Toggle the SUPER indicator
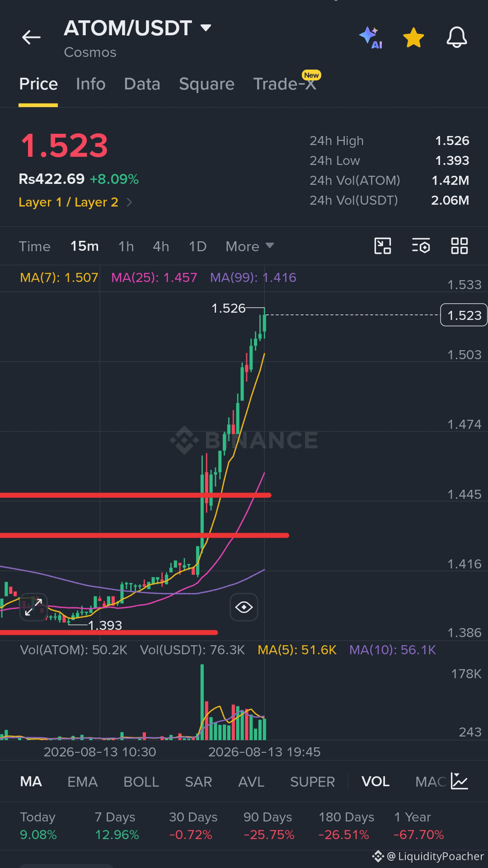 tap(312, 782)
